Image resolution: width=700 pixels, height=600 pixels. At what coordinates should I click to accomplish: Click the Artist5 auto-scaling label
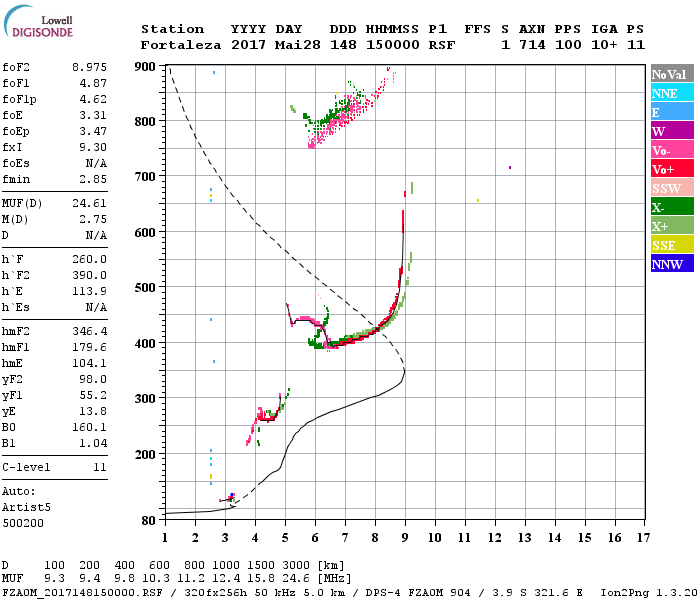26,508
